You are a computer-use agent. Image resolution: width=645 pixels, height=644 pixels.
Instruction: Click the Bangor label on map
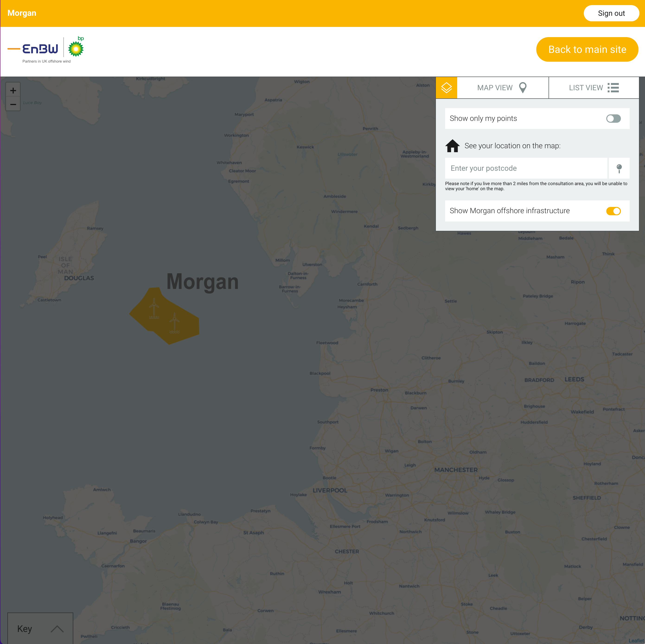pos(138,541)
